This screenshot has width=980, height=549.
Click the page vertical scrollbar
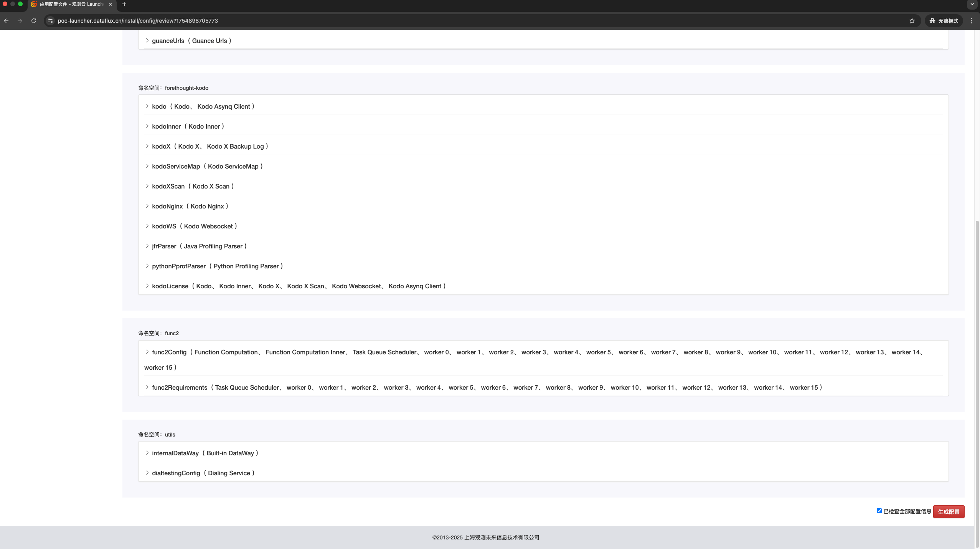pos(977,384)
